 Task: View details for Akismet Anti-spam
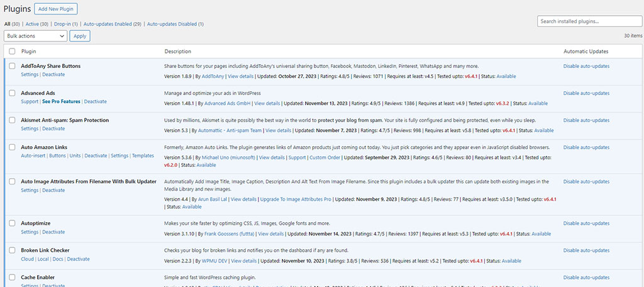[279, 130]
